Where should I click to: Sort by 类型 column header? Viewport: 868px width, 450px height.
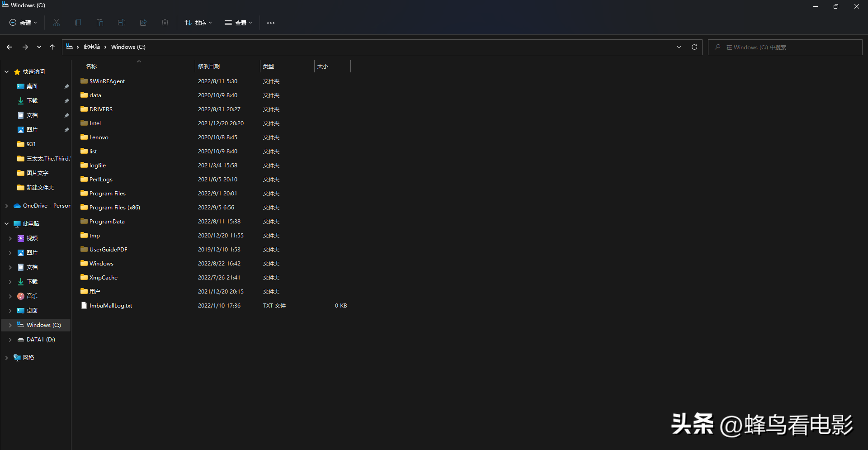click(x=269, y=66)
